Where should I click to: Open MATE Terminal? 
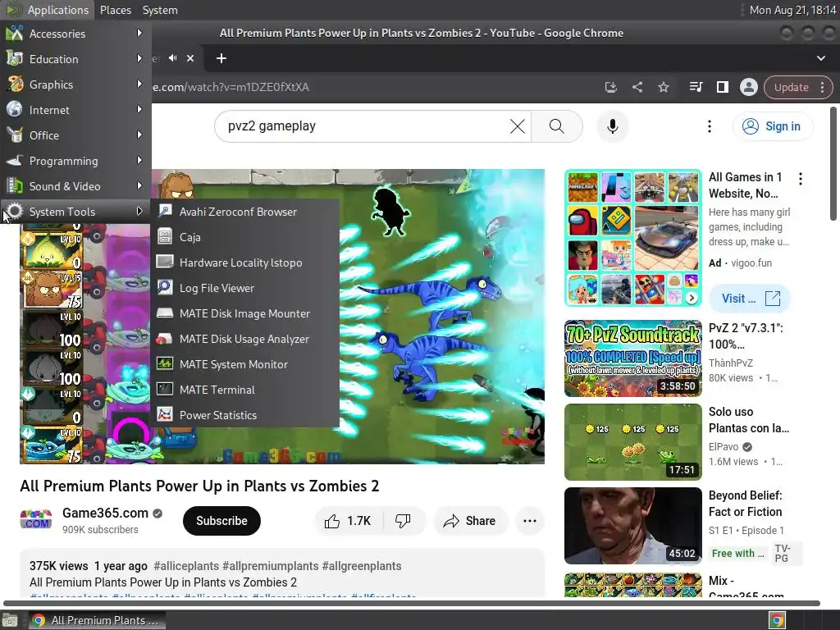244,390
